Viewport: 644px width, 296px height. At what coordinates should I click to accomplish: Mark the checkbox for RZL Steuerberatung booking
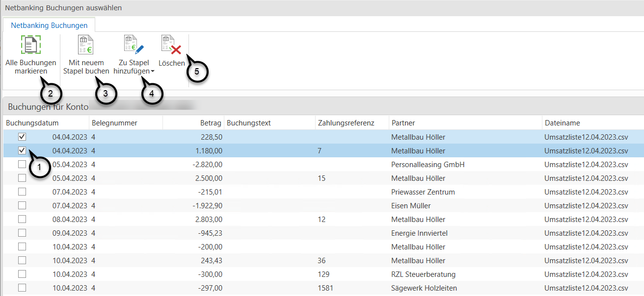pos(22,274)
